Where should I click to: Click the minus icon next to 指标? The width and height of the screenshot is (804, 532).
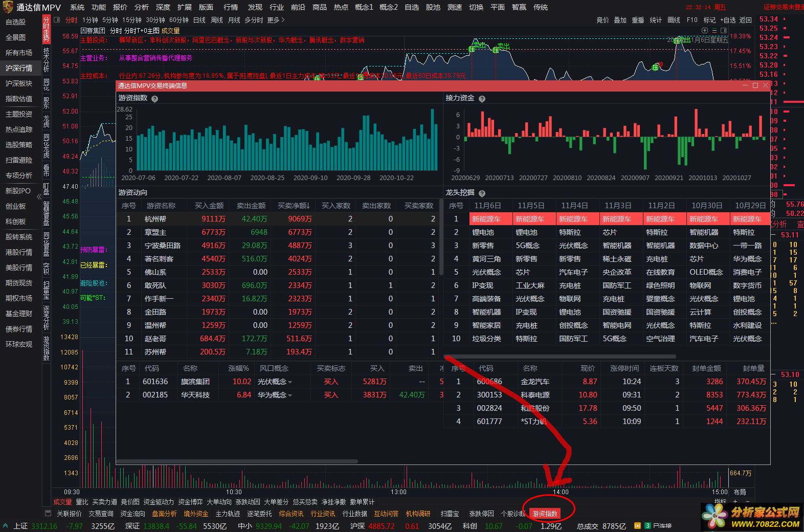click(x=748, y=502)
